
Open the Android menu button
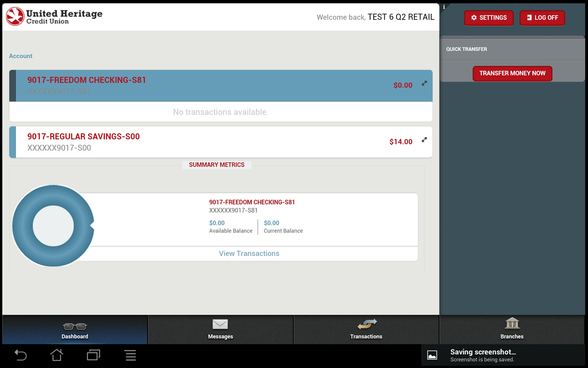pyautogui.click(x=130, y=355)
